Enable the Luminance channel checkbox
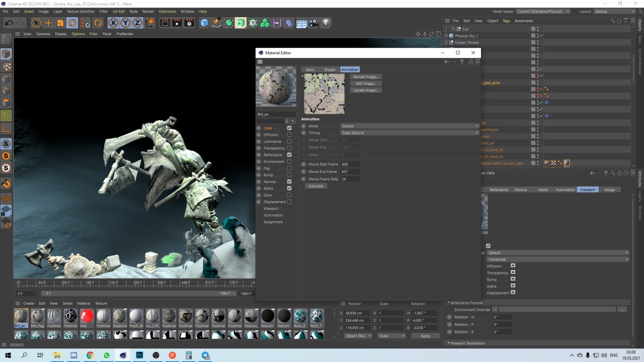The width and height of the screenshot is (644, 362). (289, 141)
